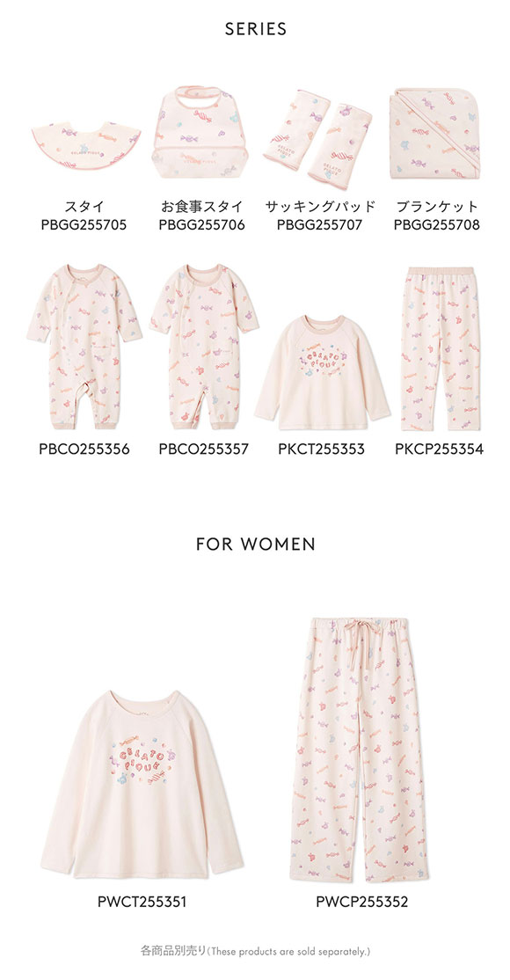Click the PBGG255706 product code text
The width and height of the screenshot is (510, 980).
tap(202, 225)
